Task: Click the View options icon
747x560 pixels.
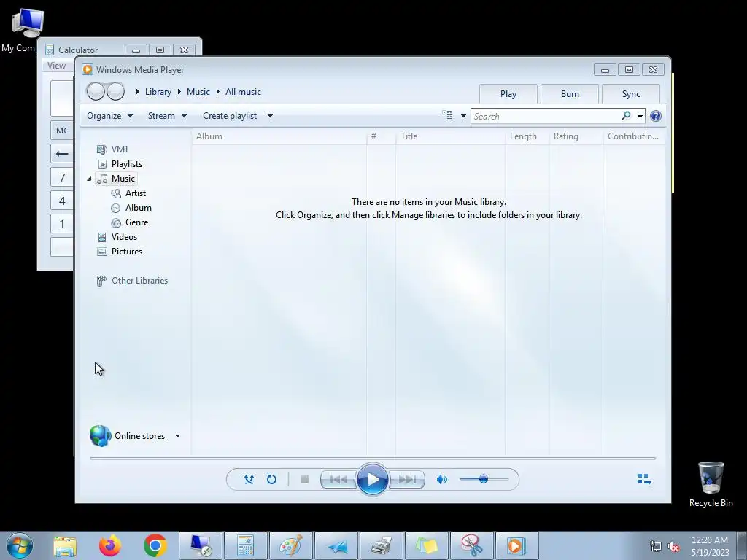Action: pyautogui.click(x=447, y=116)
